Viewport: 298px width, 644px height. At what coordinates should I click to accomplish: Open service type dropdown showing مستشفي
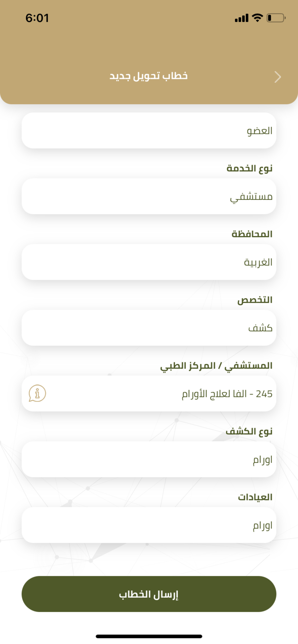tap(149, 196)
